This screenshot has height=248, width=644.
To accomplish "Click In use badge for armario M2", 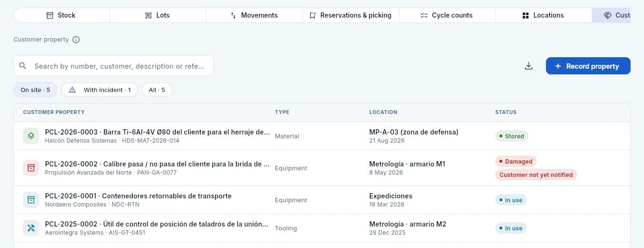I will tap(511, 228).
